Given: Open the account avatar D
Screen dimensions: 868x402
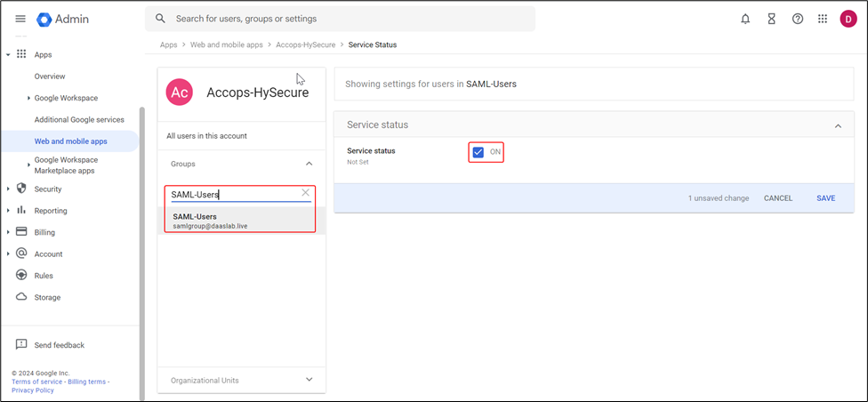Looking at the screenshot, I should point(848,19).
